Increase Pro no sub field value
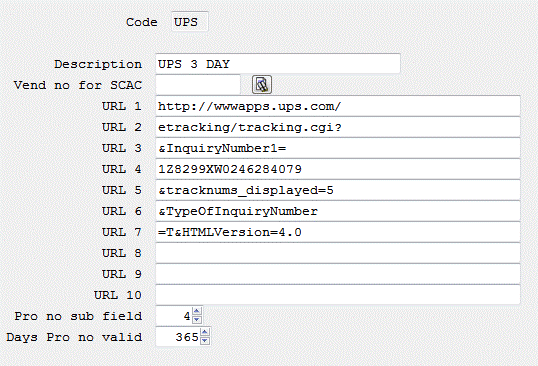Viewport: 538px width, 366px height. [197, 311]
